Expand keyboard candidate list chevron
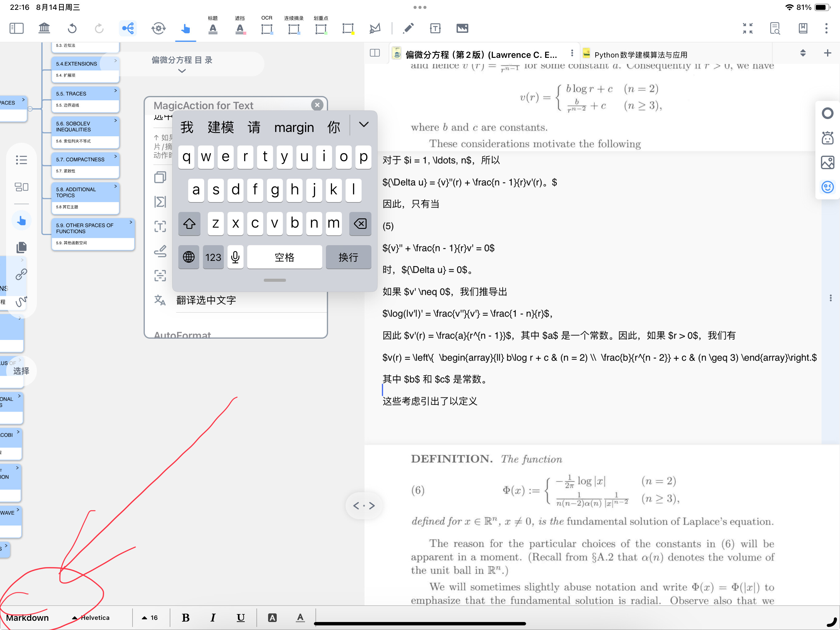The image size is (840, 630). 363,125
